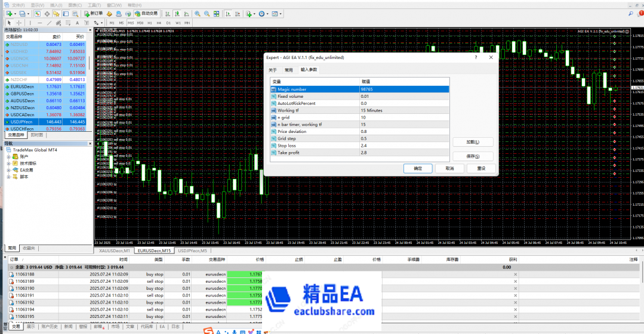This screenshot has height=334, width=644.
Task: Open the XAUUSDecn,M1 chart tab
Action: [114, 250]
